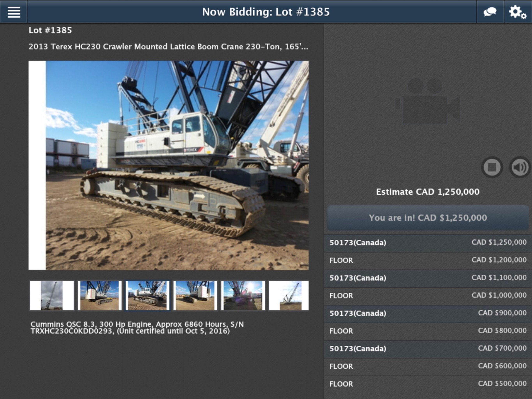Click the "Now Bidding: Lot #1385" title
Viewport: 532px width, 399px height.
point(266,12)
